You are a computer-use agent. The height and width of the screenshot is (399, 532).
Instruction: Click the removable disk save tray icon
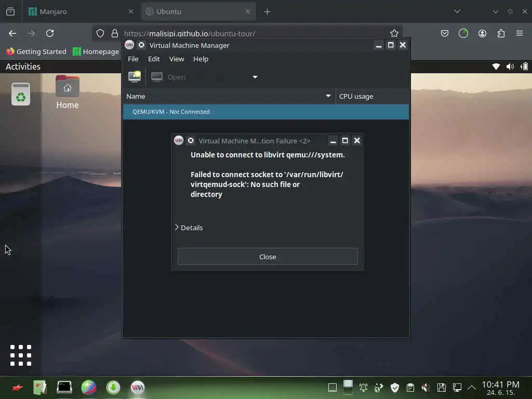point(442,388)
